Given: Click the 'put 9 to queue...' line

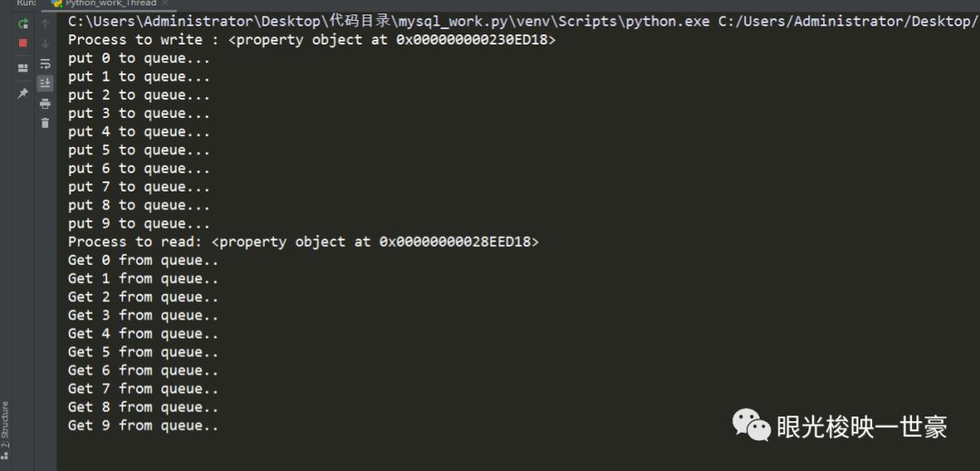Looking at the screenshot, I should (139, 223).
